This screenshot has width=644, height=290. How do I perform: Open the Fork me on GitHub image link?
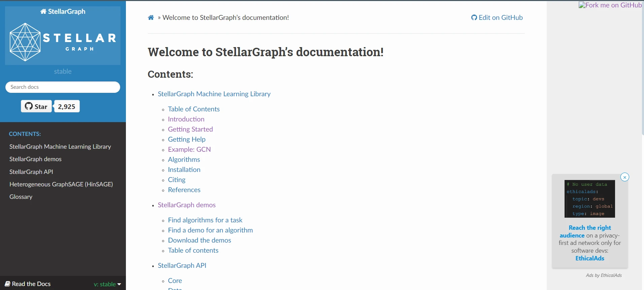tap(610, 5)
